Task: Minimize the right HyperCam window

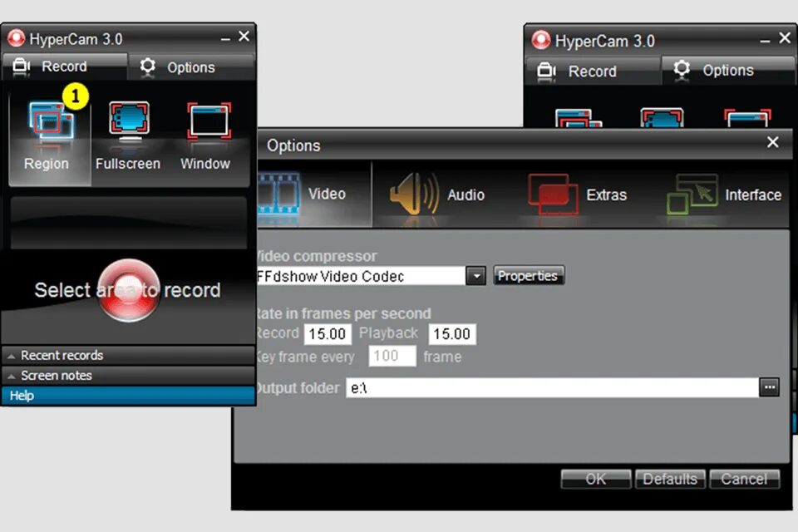Action: [x=765, y=42]
